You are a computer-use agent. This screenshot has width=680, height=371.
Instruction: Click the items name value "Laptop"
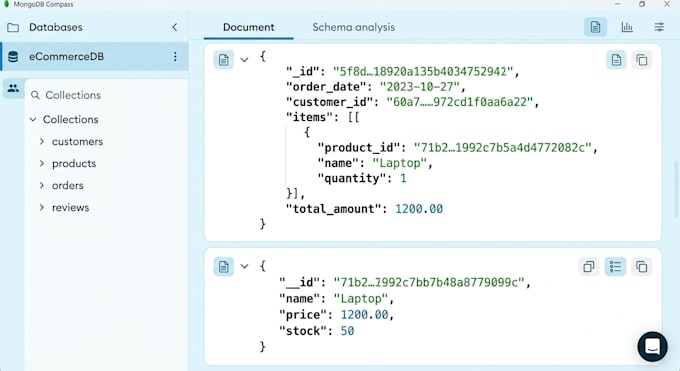tap(399, 163)
